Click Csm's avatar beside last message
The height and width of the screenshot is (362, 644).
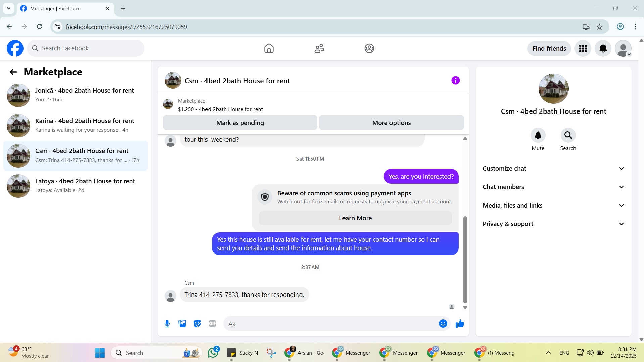point(170,296)
